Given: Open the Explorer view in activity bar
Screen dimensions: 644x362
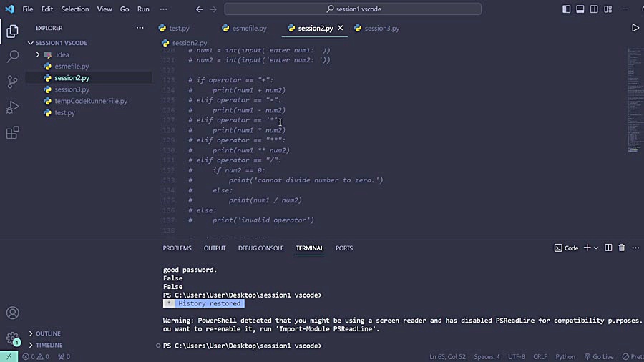Looking at the screenshot, I should tap(12, 31).
